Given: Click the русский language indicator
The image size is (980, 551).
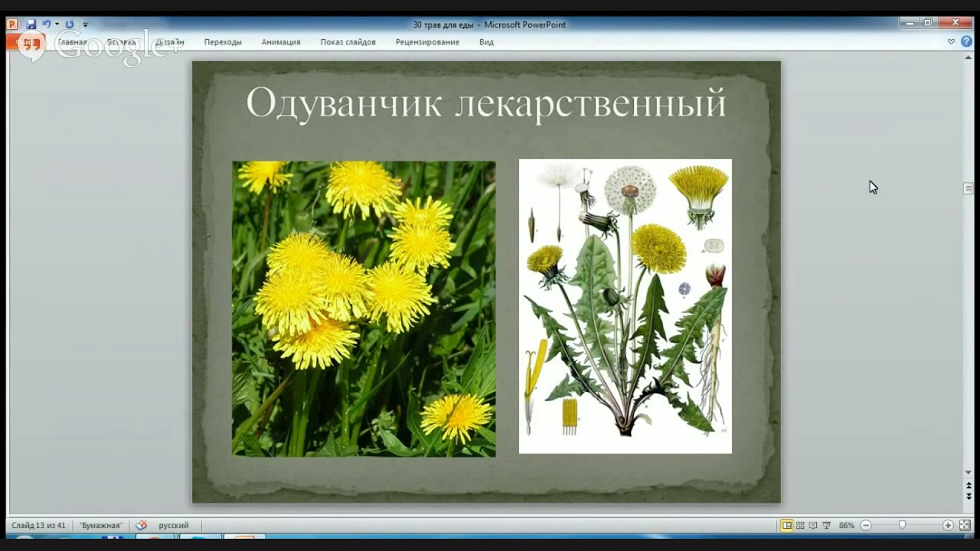Looking at the screenshot, I should tap(174, 526).
